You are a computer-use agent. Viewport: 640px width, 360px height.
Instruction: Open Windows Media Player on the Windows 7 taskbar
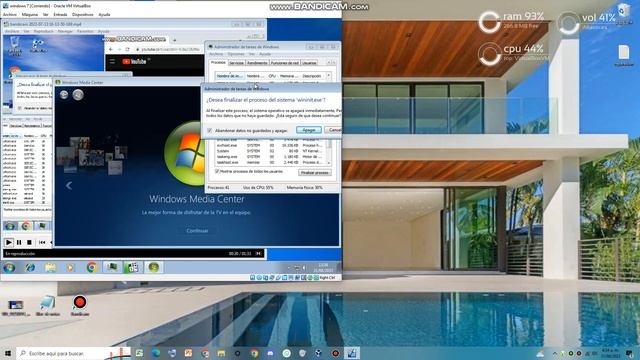(71, 268)
